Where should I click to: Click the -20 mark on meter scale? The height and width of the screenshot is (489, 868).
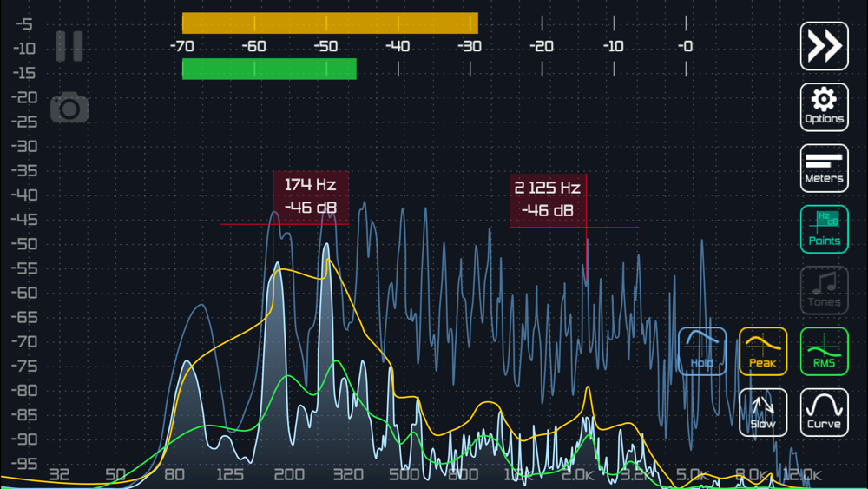pyautogui.click(x=542, y=46)
